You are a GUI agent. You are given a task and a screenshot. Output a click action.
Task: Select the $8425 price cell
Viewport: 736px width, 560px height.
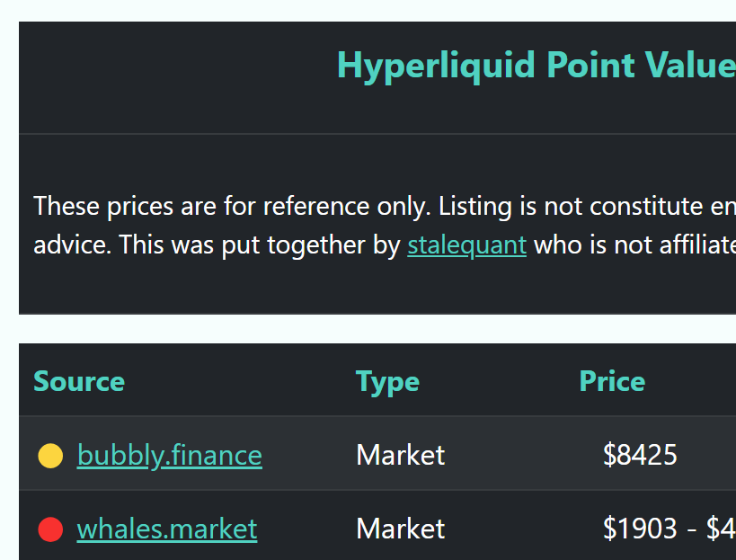click(640, 456)
